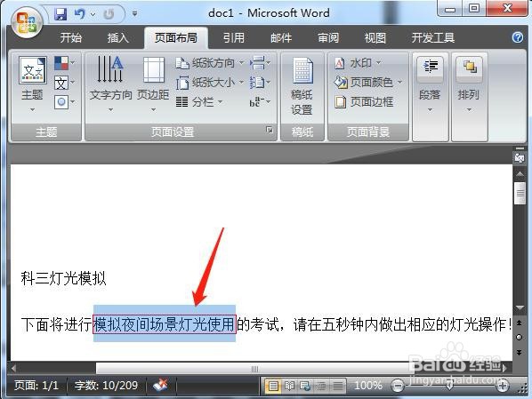Select the 页面布局 tab
Screen dimensions: 532x399
click(176, 37)
